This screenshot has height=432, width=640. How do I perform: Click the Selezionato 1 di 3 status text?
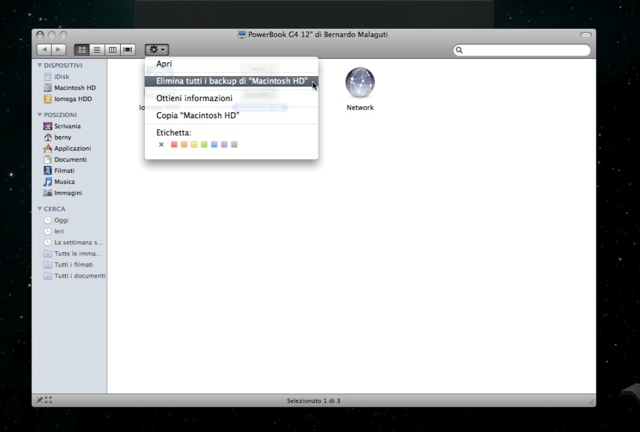[x=313, y=401]
